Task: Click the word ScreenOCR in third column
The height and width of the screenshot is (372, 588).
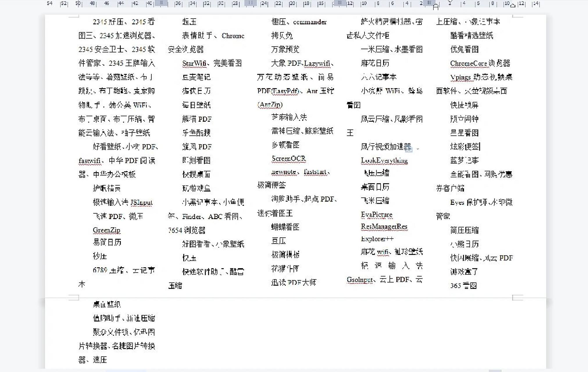Action: tap(289, 159)
